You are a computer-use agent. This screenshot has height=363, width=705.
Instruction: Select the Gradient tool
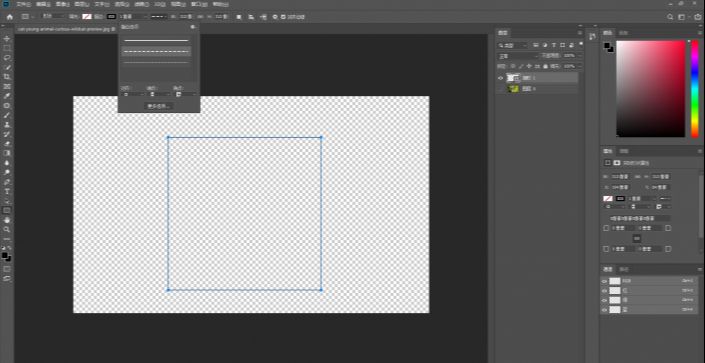click(x=7, y=153)
